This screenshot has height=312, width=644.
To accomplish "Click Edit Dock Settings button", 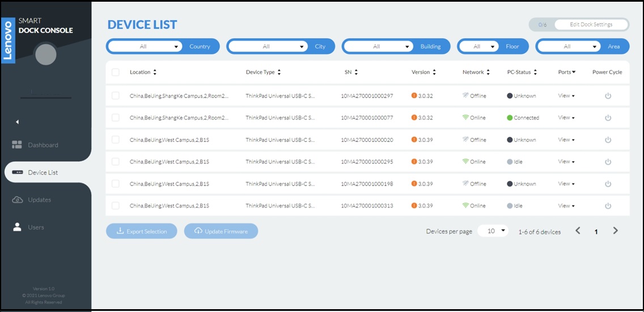I will tap(591, 24).
